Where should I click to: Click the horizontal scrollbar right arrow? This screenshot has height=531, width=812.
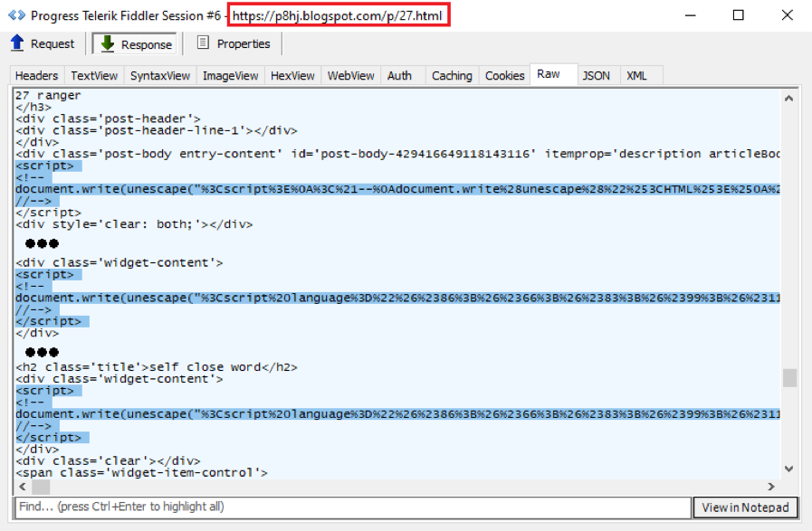click(x=771, y=487)
